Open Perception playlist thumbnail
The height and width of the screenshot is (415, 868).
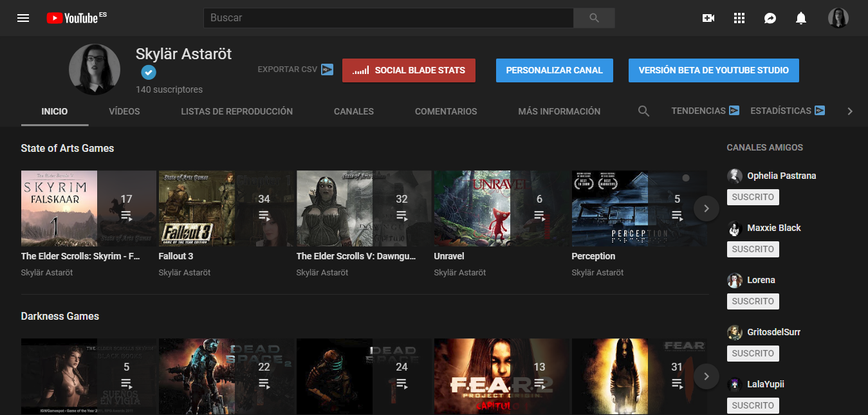640,208
